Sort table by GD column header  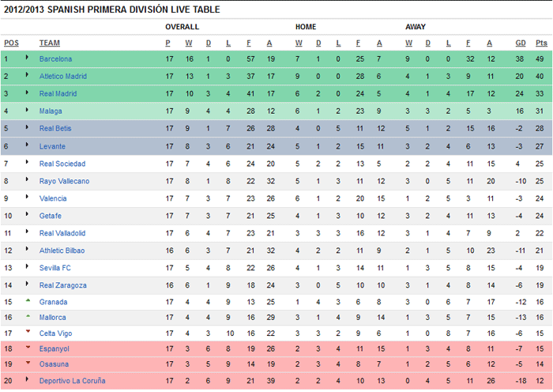(521, 43)
